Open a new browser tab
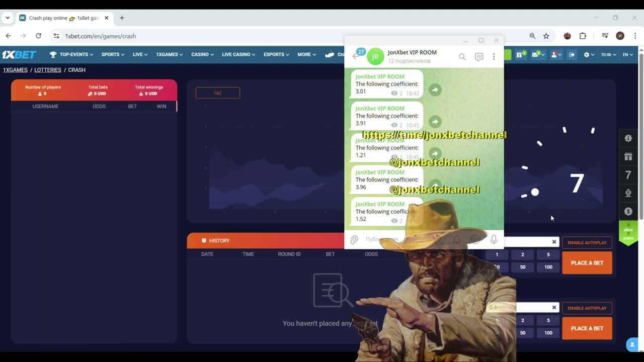 tap(122, 18)
